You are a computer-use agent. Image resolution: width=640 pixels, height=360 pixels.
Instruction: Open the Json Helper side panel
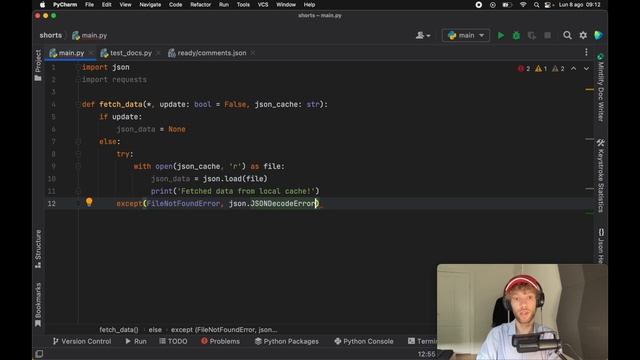pyautogui.click(x=601, y=245)
